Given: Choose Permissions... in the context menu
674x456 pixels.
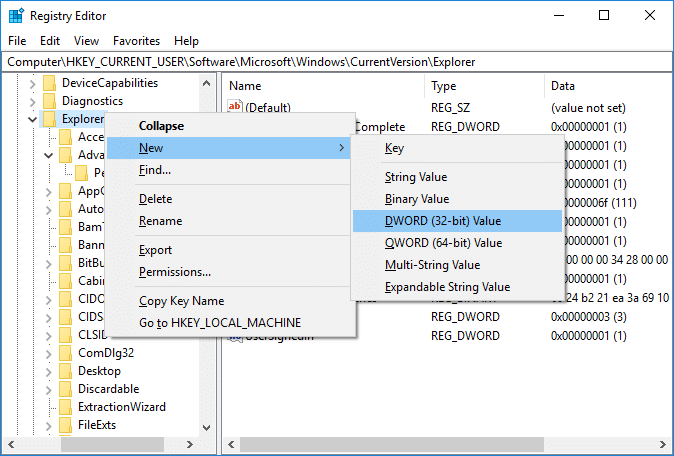Looking at the screenshot, I should [x=175, y=272].
